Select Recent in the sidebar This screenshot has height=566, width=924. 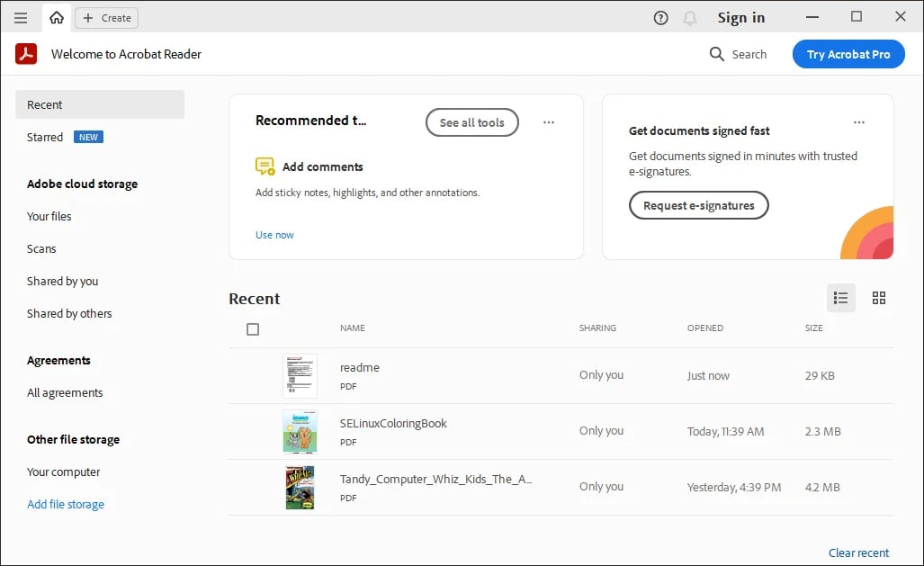pos(100,104)
